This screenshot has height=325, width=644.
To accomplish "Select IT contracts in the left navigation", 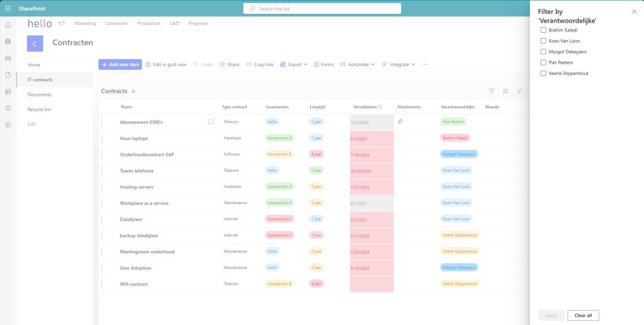I will point(55,80).
